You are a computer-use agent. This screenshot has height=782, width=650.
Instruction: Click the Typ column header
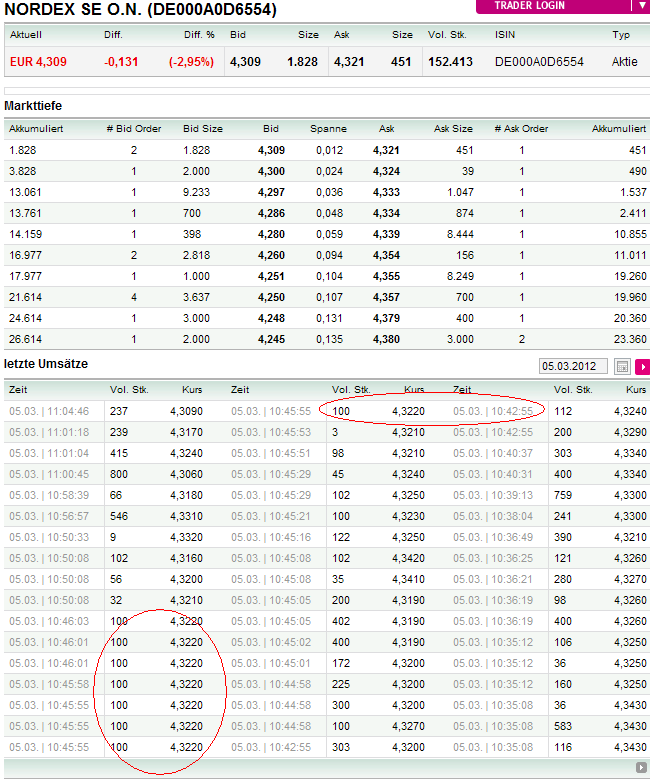pos(621,35)
